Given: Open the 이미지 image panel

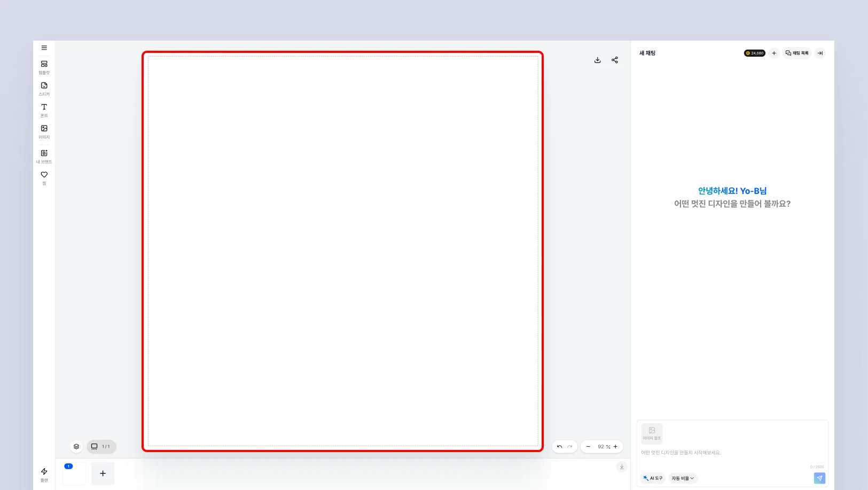Looking at the screenshot, I should coord(44,132).
